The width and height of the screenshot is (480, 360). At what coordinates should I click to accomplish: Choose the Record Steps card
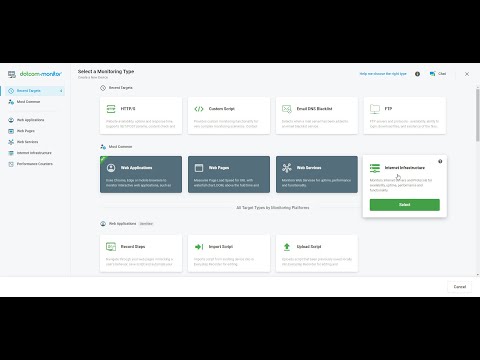click(x=141, y=253)
